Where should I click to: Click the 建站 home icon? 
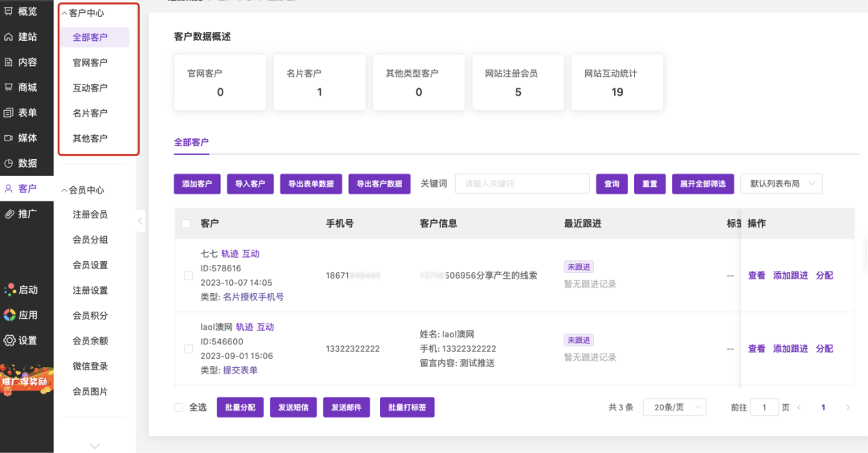tap(9, 37)
